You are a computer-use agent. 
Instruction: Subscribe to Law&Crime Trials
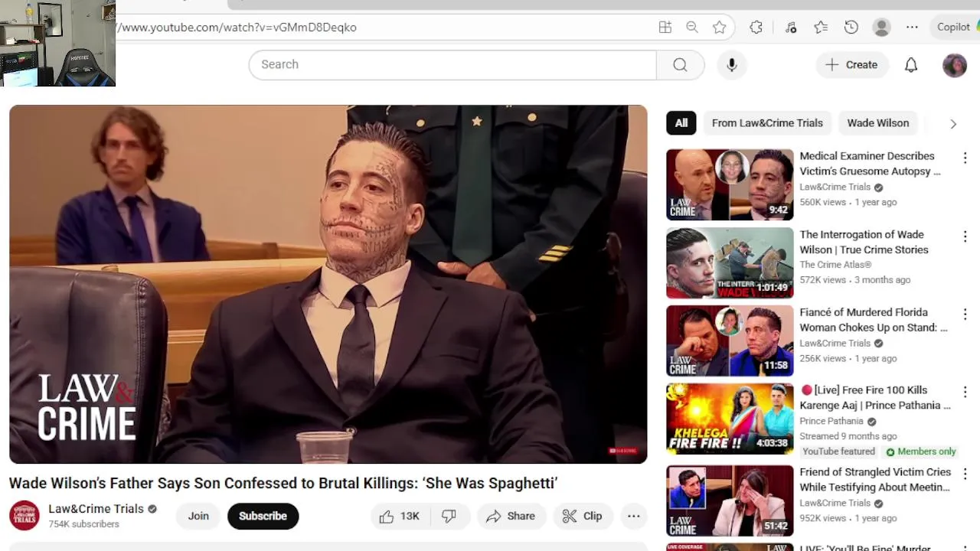coord(263,516)
